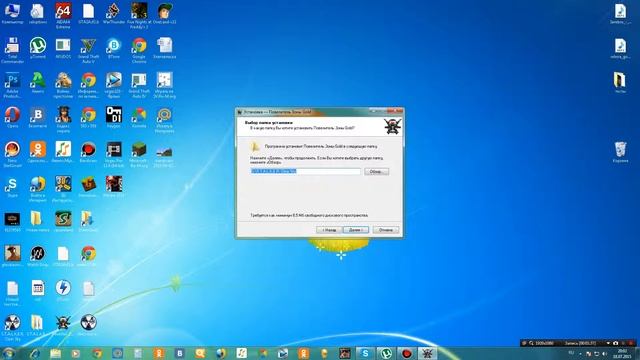Screen dimensions: 640x360
Task: Open the Keygen desktop icon
Action: pyautogui.click(x=113, y=118)
